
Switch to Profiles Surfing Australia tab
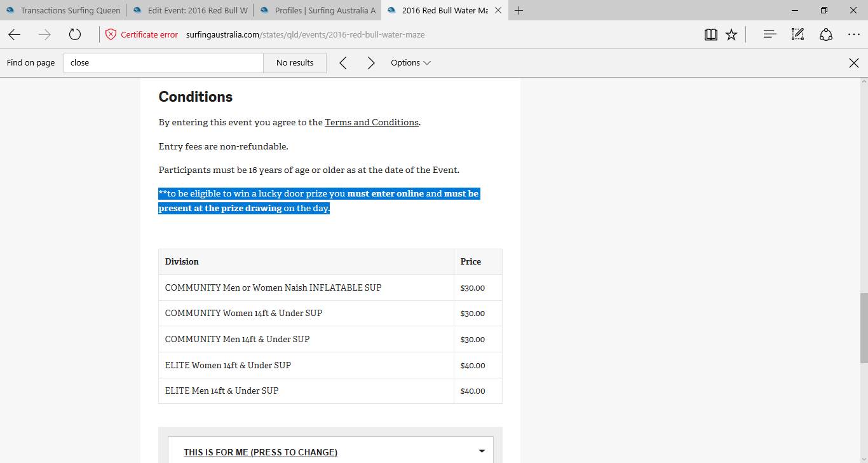coord(318,10)
